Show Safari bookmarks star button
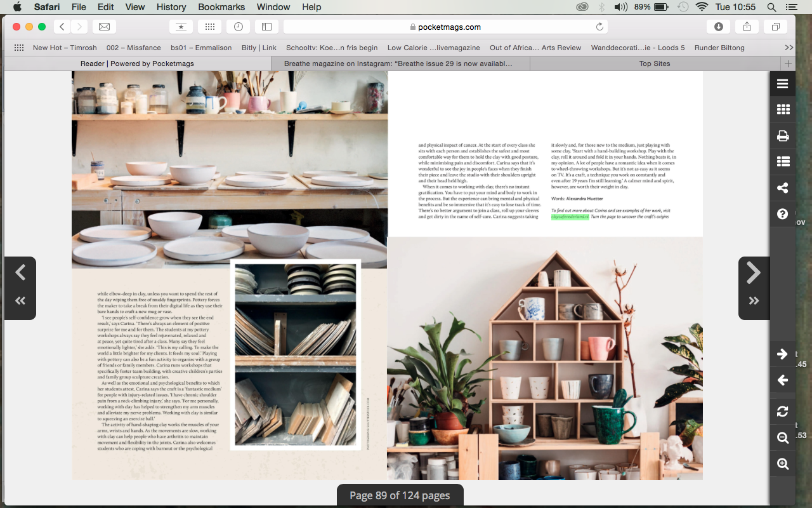 [181, 27]
